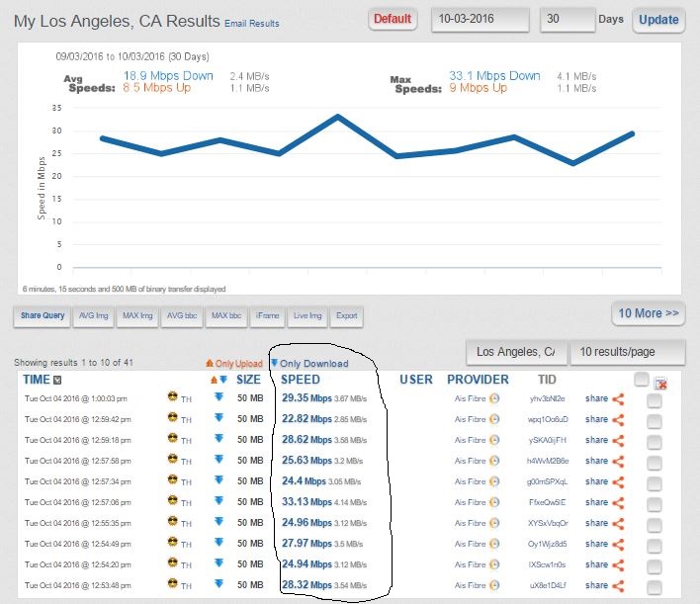700x604 pixels.
Task: Click peak point on speed line chart
Action: [x=338, y=117]
